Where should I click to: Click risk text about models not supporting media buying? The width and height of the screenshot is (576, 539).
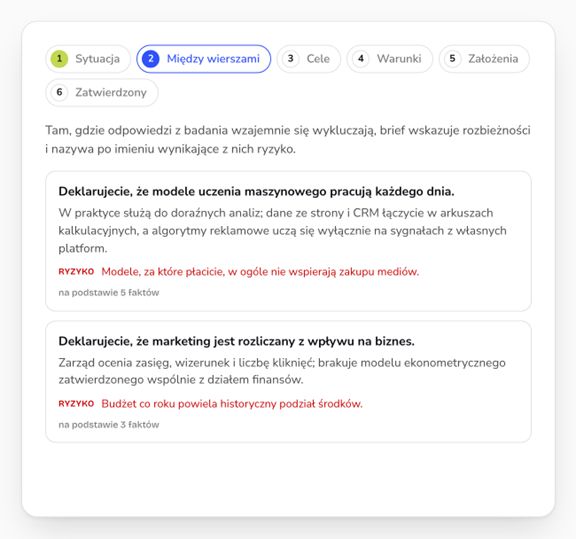click(x=260, y=272)
